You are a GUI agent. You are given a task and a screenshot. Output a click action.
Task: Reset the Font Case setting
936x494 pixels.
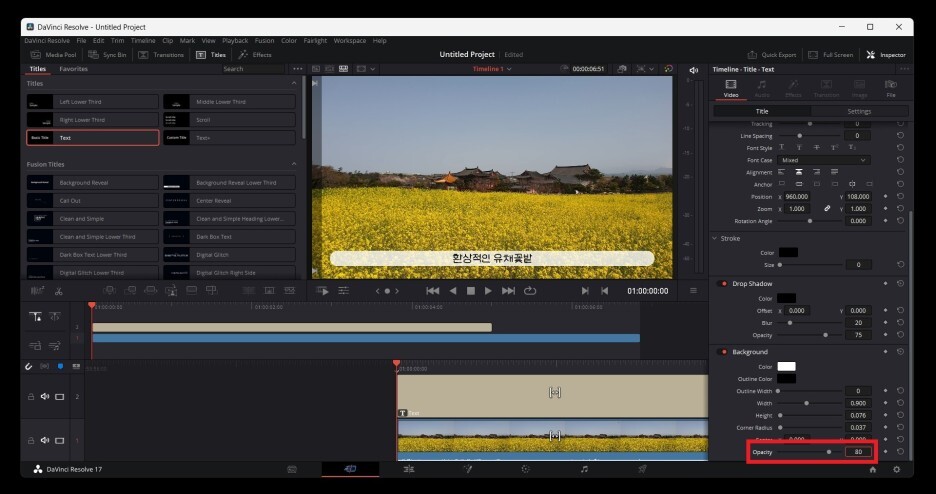point(900,160)
